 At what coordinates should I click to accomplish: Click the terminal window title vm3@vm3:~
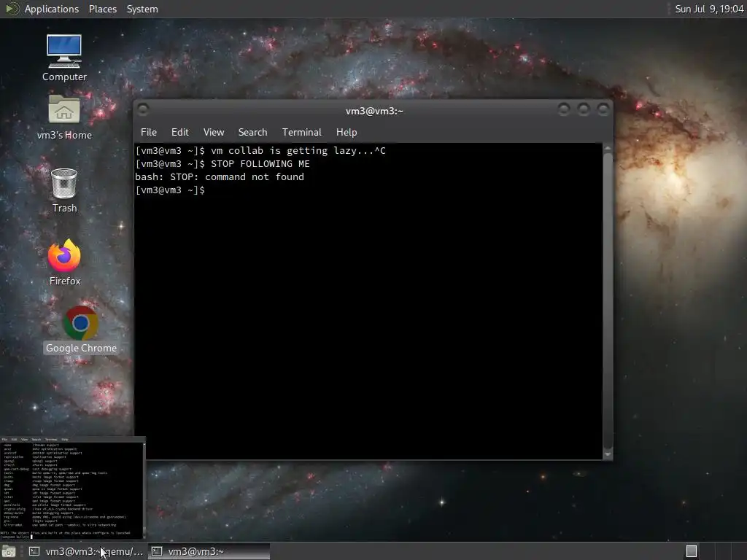(x=374, y=111)
